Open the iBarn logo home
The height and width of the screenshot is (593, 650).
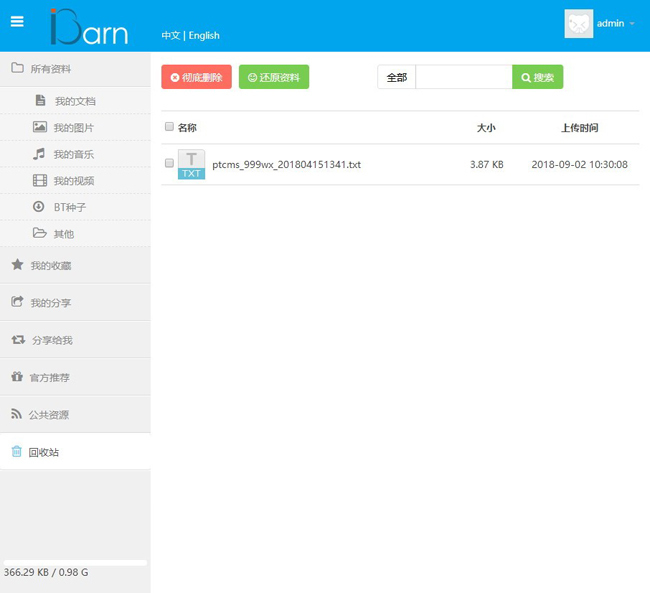point(89,27)
